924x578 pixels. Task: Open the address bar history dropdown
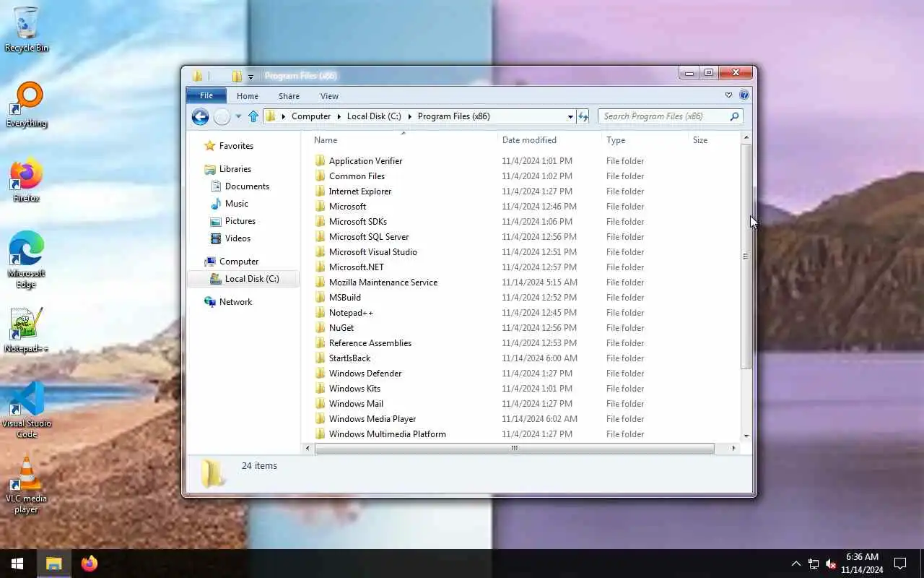pyautogui.click(x=570, y=116)
